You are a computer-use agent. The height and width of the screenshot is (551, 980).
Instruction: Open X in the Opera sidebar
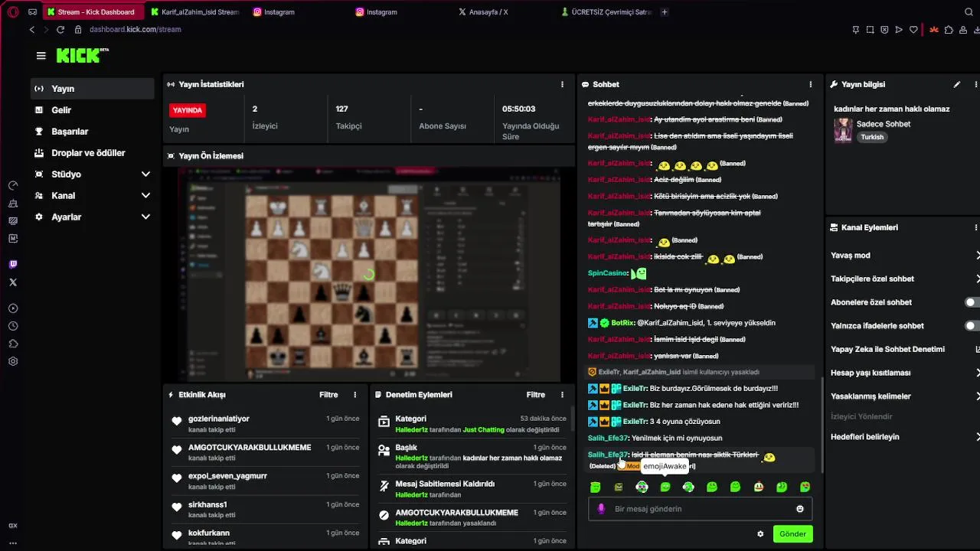13,282
